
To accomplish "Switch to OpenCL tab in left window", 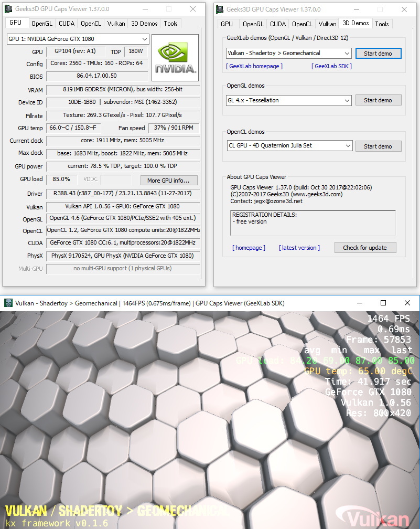I will pos(91,23).
